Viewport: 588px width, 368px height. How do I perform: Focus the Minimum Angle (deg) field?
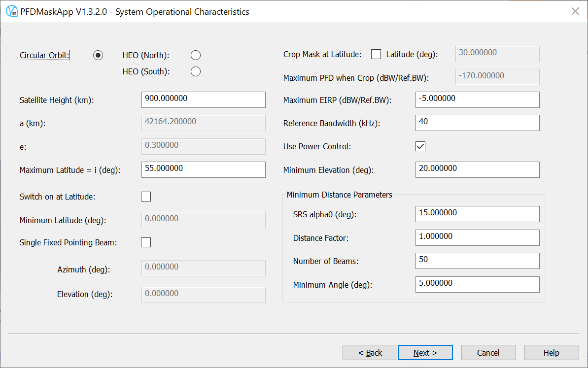coord(478,284)
